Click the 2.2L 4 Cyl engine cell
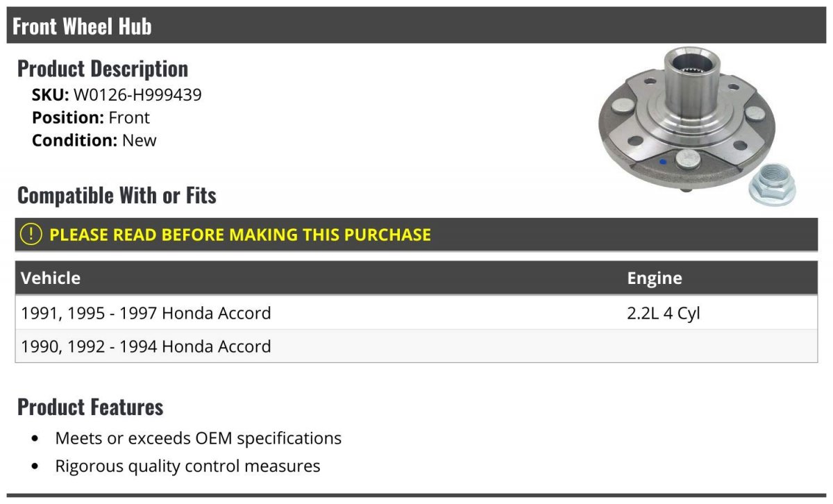The height and width of the screenshot is (504, 833). coord(664,313)
